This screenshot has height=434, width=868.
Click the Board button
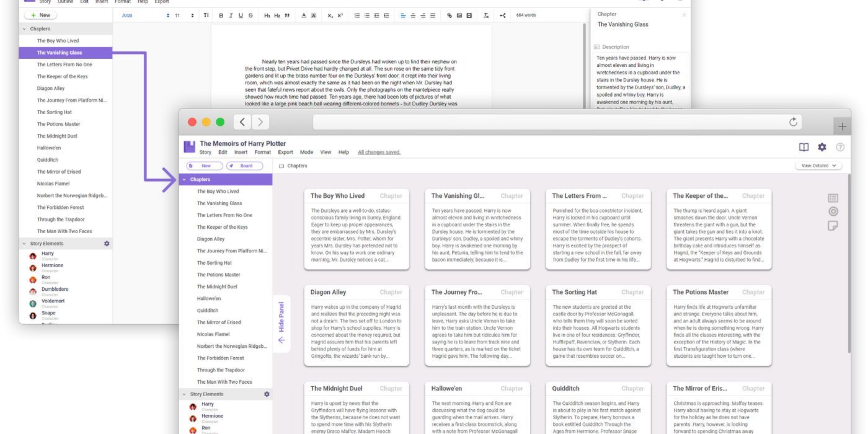coord(244,166)
